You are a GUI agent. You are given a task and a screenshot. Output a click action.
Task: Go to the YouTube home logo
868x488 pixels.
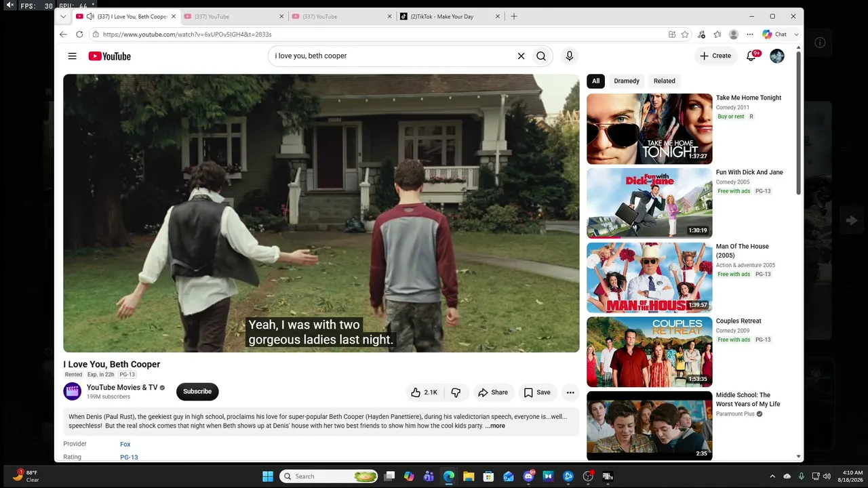pos(109,56)
